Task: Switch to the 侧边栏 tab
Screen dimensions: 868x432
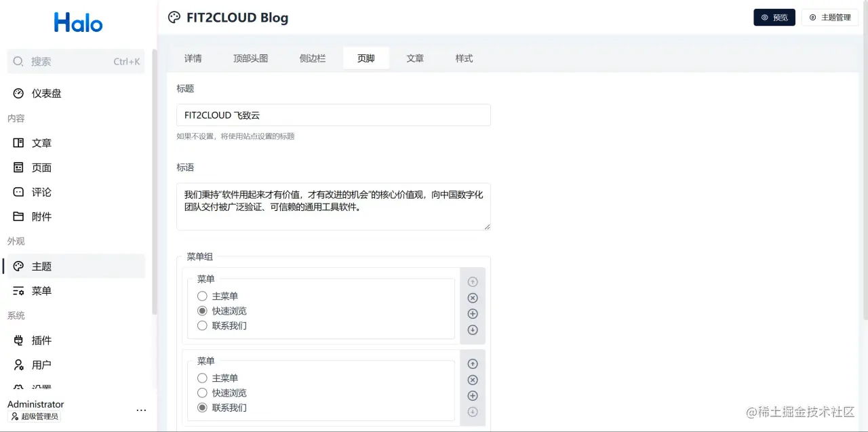Action: [313, 58]
